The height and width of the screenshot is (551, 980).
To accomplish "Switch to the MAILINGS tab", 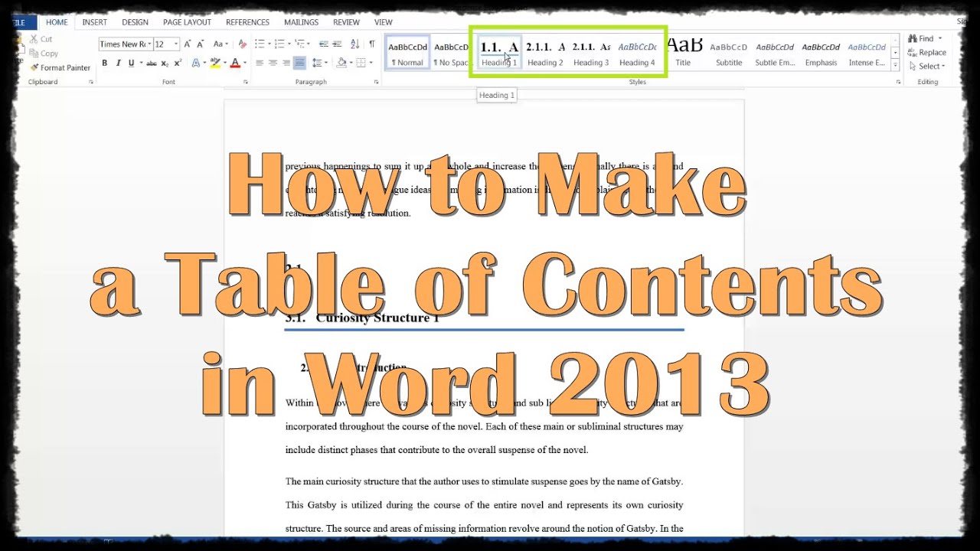I will point(301,22).
